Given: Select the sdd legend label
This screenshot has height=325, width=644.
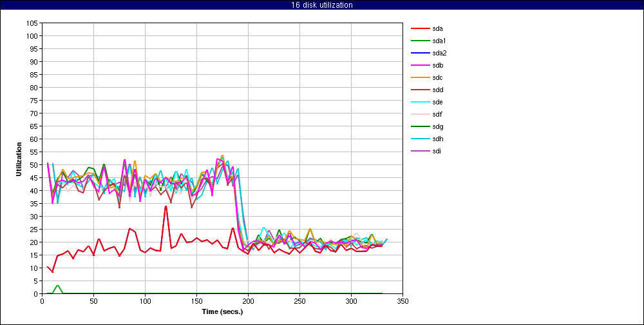Looking at the screenshot, I should point(437,90).
